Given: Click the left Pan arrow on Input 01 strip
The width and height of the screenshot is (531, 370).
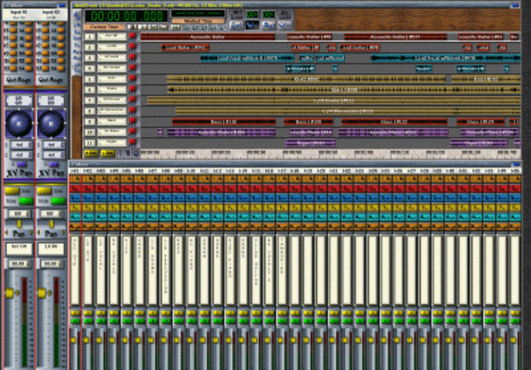Looking at the screenshot, I should pos(7,233).
